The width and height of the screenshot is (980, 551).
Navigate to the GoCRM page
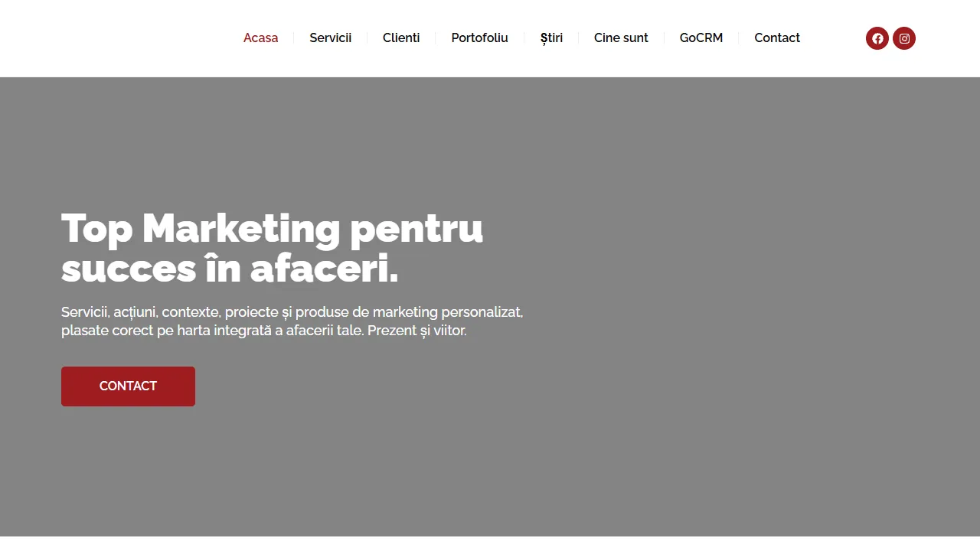[701, 37]
